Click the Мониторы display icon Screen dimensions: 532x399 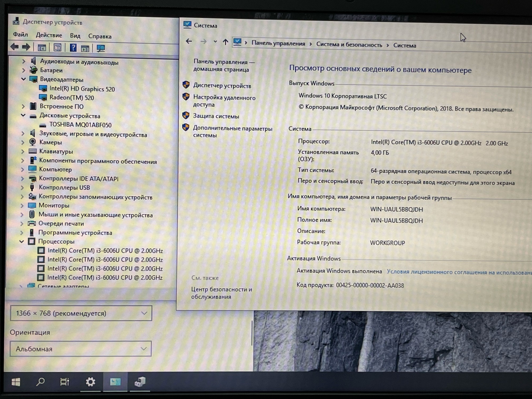32,205
